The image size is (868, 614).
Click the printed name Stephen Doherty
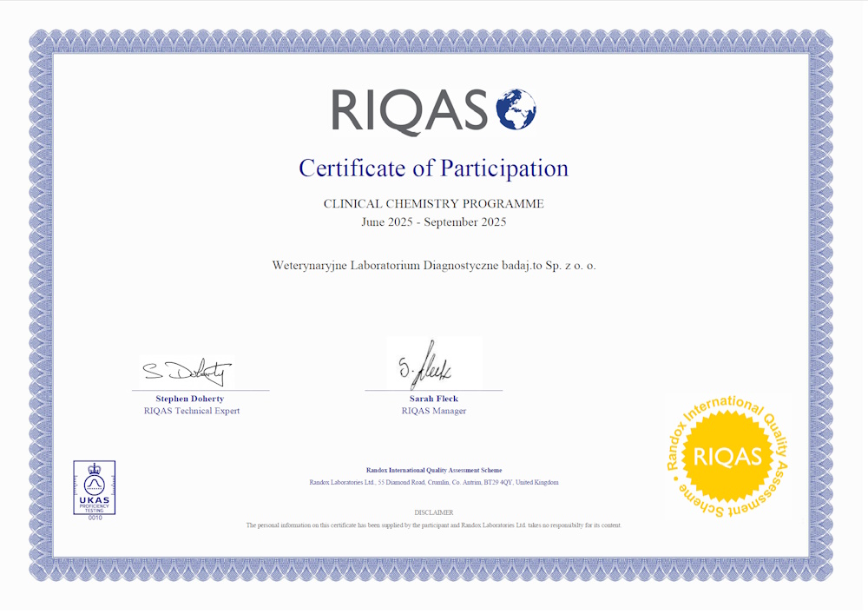click(x=189, y=399)
